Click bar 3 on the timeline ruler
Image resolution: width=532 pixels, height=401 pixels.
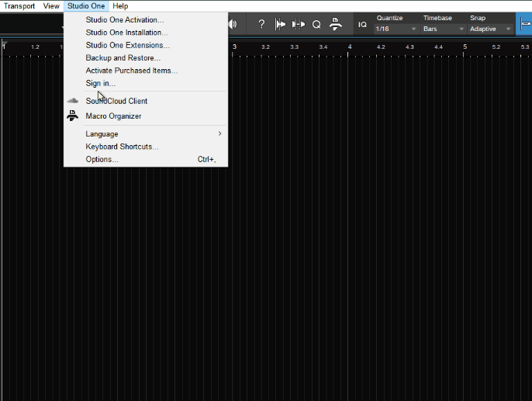(x=234, y=47)
